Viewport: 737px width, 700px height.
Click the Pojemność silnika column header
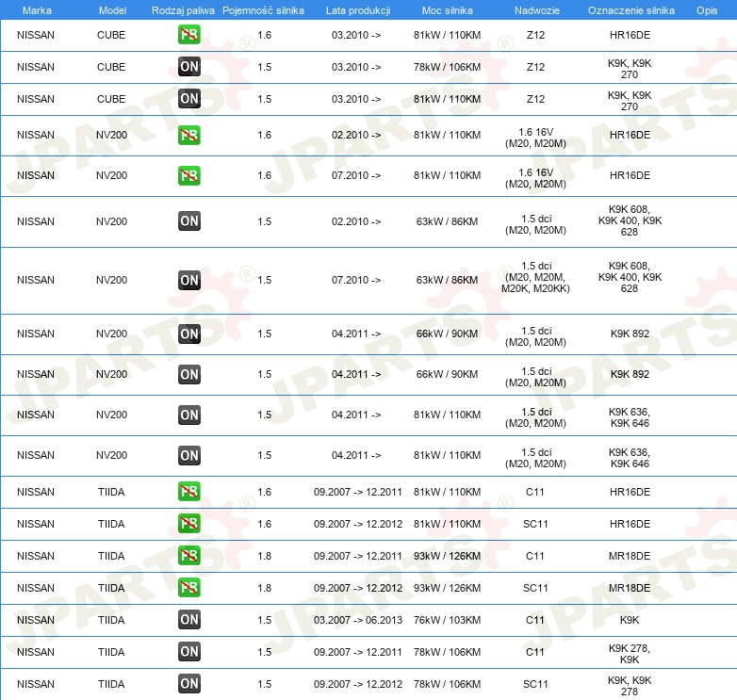(263, 10)
